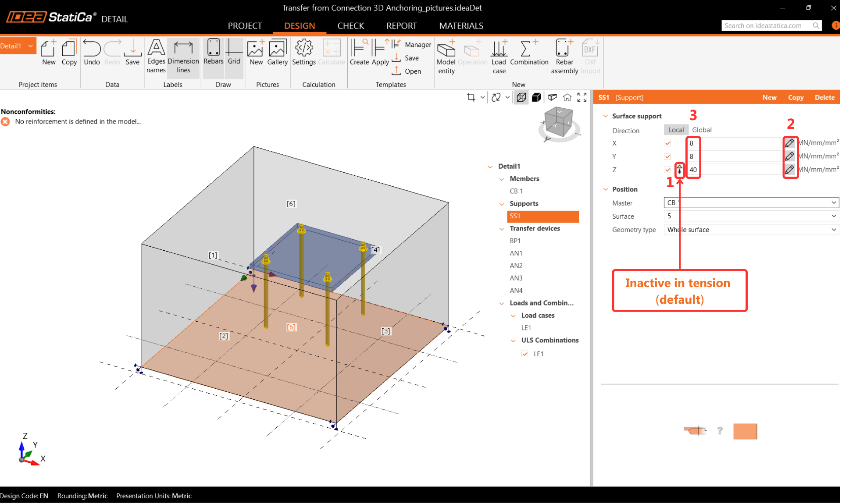Click the home view icon
Screen dimensions: 842x504
point(567,97)
